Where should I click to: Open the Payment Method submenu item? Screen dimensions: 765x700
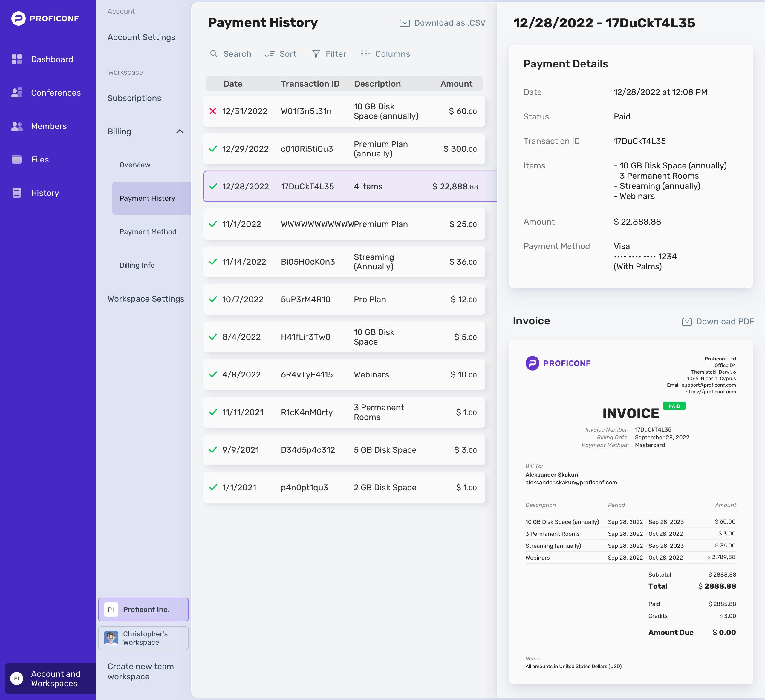(x=148, y=232)
